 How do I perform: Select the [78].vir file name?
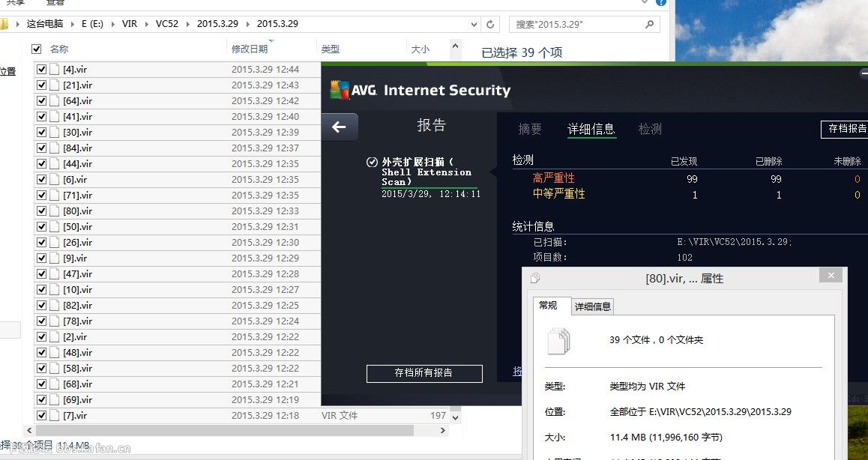tap(77, 321)
